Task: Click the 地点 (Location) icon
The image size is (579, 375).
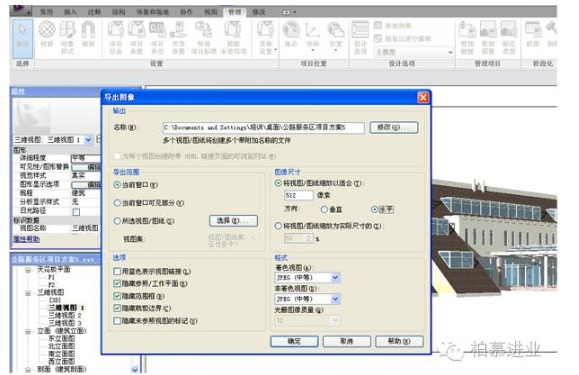Action: coord(291,34)
